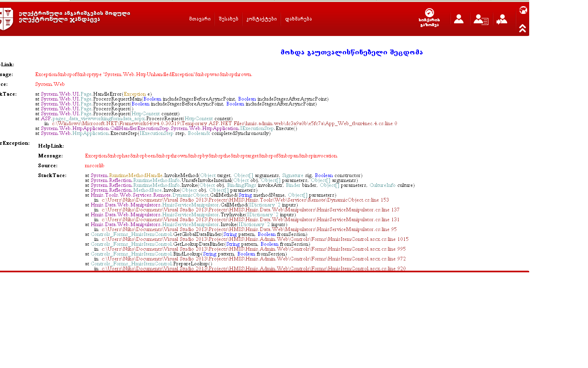
Task: Open the შესახებ menu item
Action: (x=228, y=19)
